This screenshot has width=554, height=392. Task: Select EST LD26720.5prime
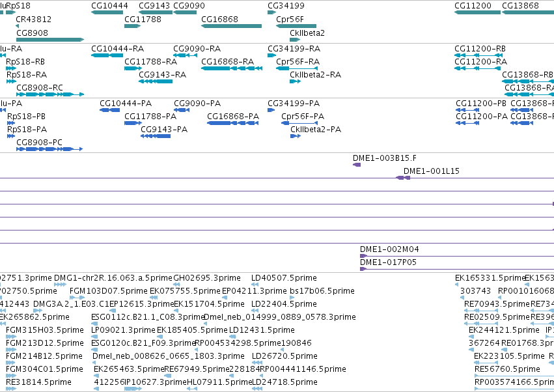coord(257,363)
